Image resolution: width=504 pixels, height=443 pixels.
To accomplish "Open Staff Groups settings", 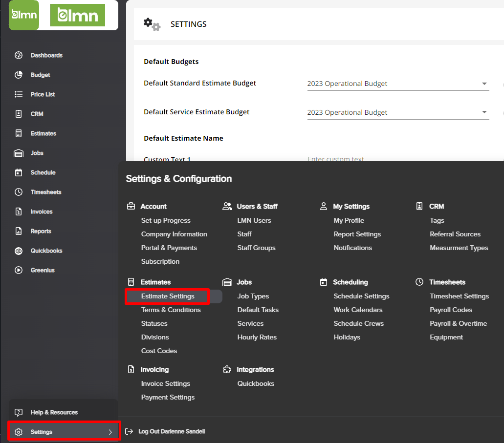I will point(257,248).
